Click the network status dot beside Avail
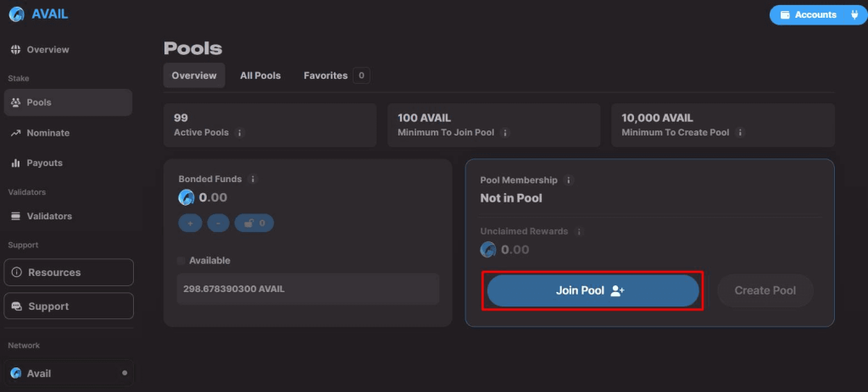The width and height of the screenshot is (868, 392). click(125, 373)
